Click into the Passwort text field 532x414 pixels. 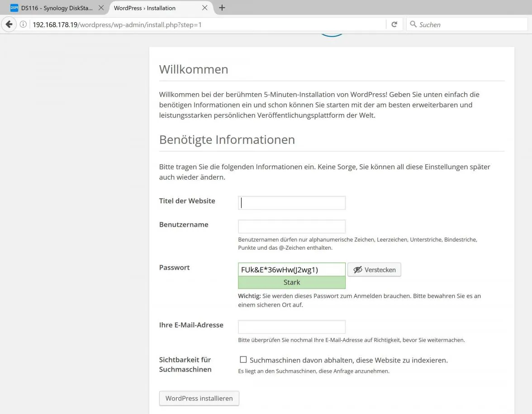coord(292,270)
